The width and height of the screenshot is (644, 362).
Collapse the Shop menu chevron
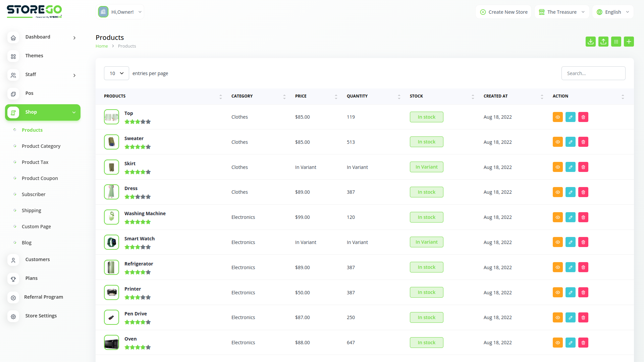pyautogui.click(x=74, y=112)
